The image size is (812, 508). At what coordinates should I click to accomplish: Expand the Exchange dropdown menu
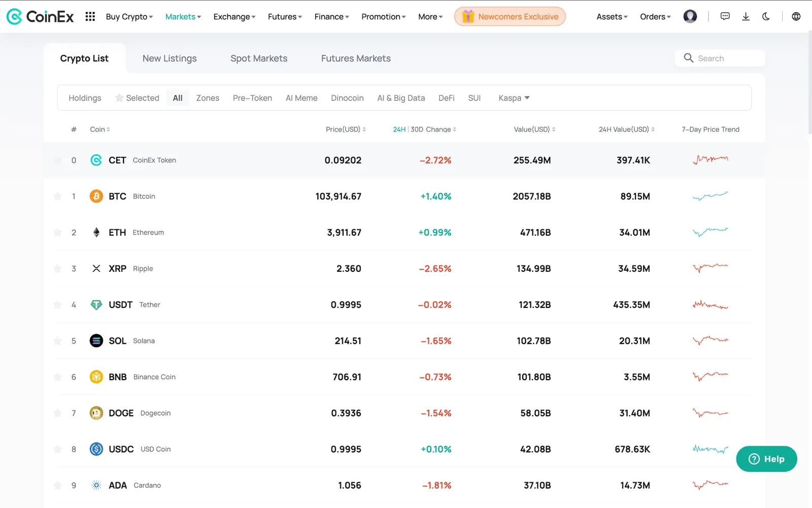(x=234, y=17)
